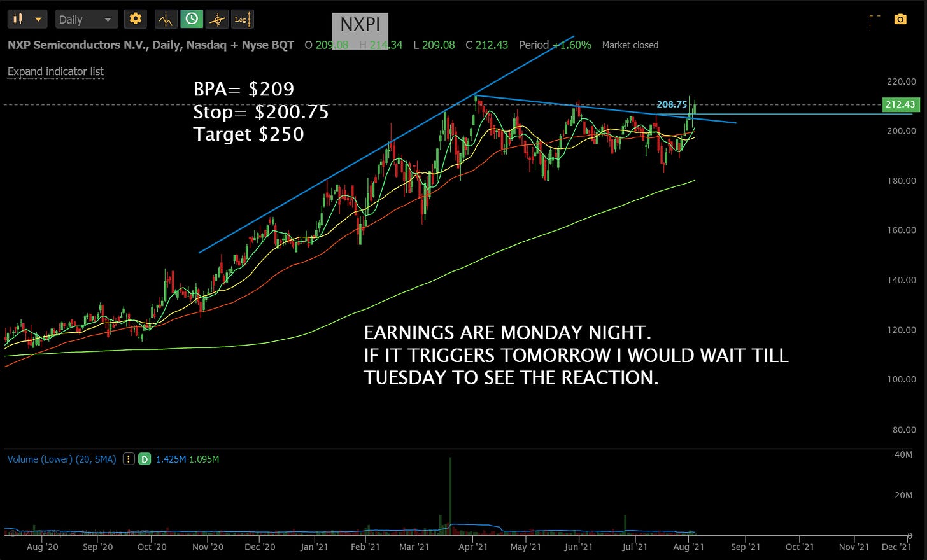Click the low value L 209.08

click(434, 45)
